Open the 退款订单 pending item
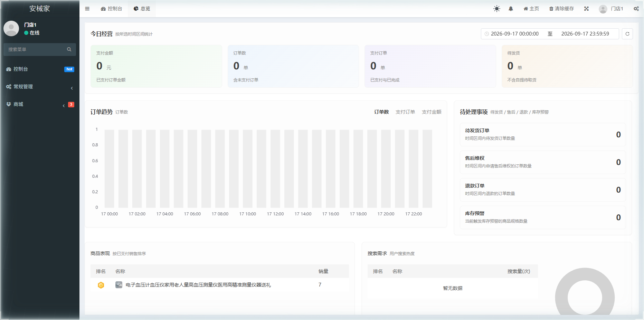The image size is (644, 320). pos(543,190)
